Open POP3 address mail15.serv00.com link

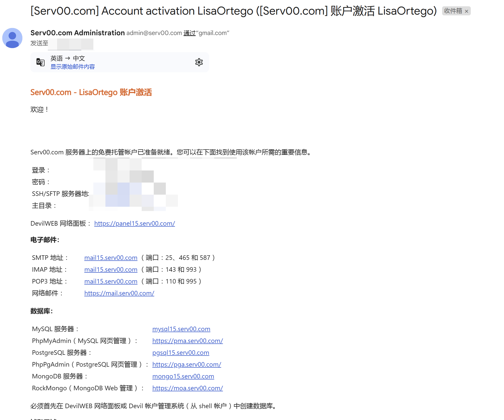[111, 281]
